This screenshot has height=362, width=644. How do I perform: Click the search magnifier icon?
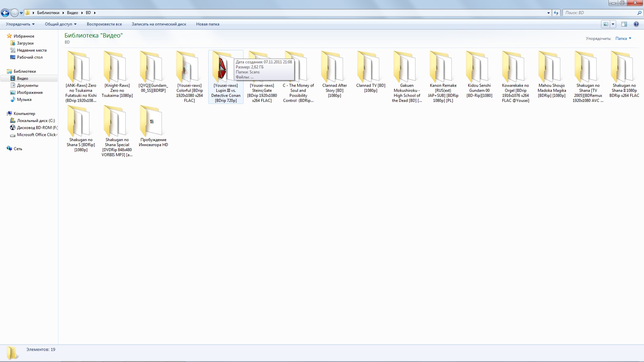639,13
